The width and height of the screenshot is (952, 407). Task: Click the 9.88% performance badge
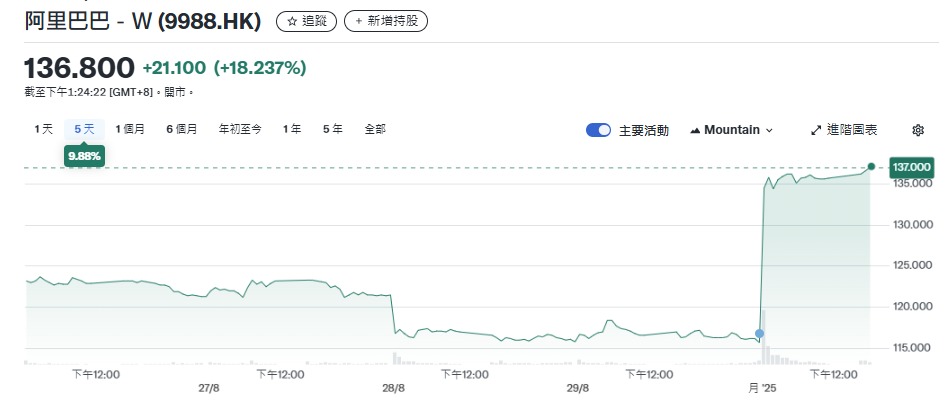pyautogui.click(x=83, y=156)
